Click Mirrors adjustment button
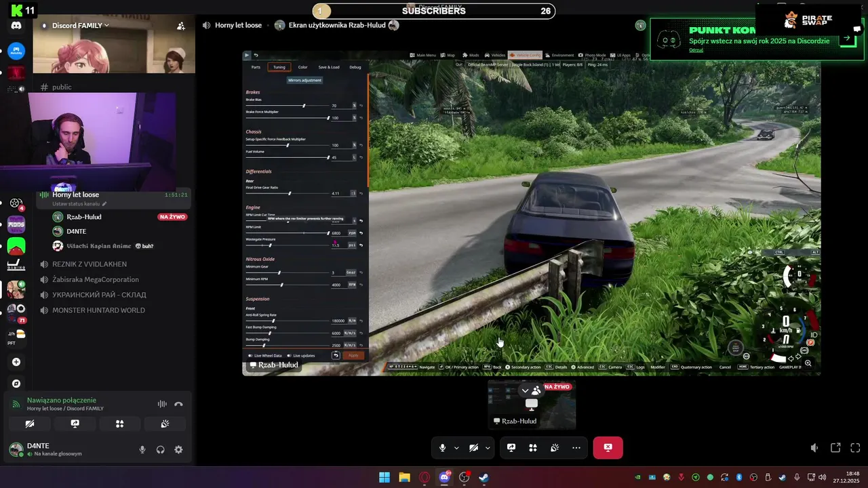The image size is (868, 488). pos(304,80)
